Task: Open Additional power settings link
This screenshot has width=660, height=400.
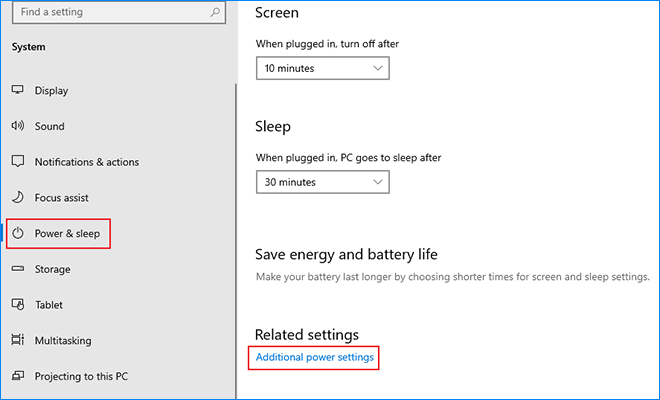Action: (x=315, y=357)
